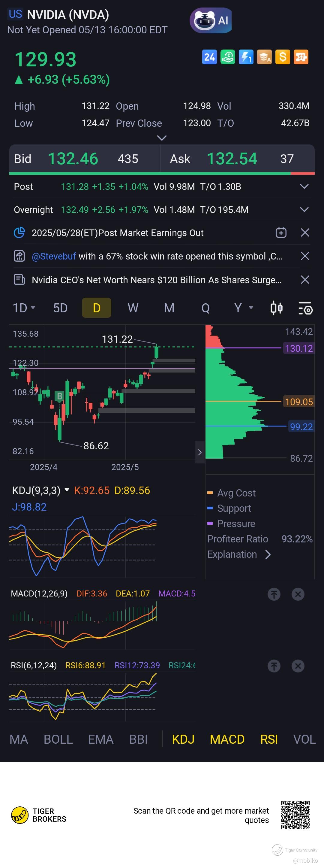Tap the stacked-layers A icon
The height and width of the screenshot is (868, 324).
[x=264, y=57]
